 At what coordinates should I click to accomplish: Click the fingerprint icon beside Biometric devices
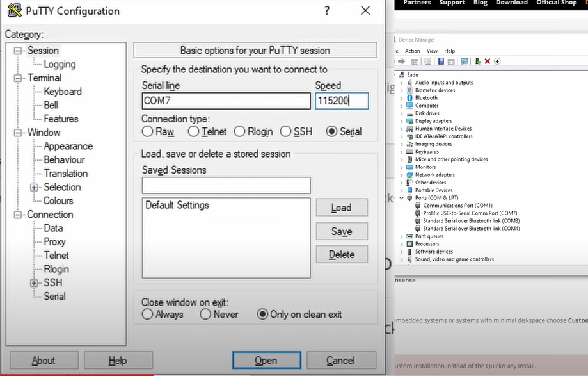(x=410, y=90)
